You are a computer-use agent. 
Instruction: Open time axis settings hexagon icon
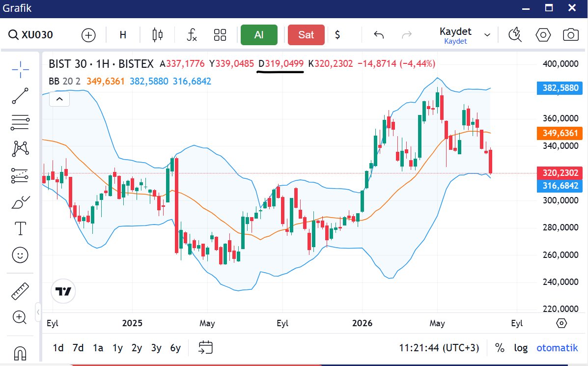561,323
